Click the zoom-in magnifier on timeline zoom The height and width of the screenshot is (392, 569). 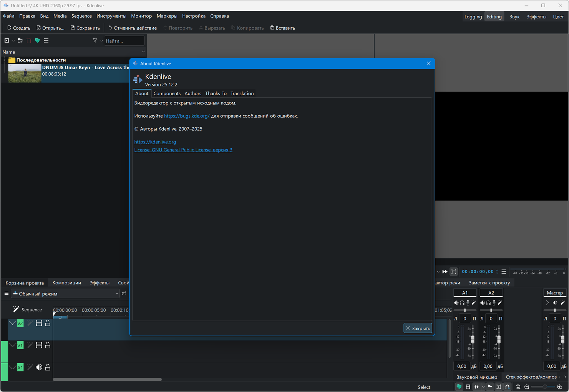pos(559,387)
